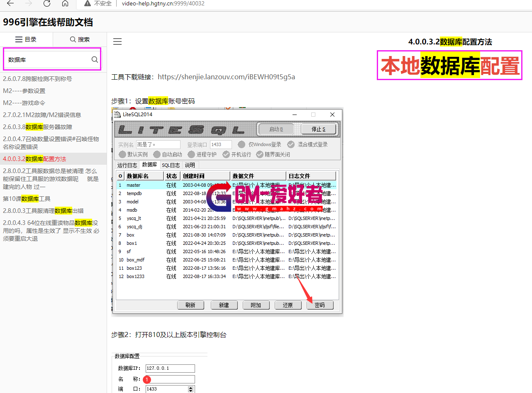Click the magnifier icon in search box
The width and height of the screenshot is (532, 393).
point(95,60)
